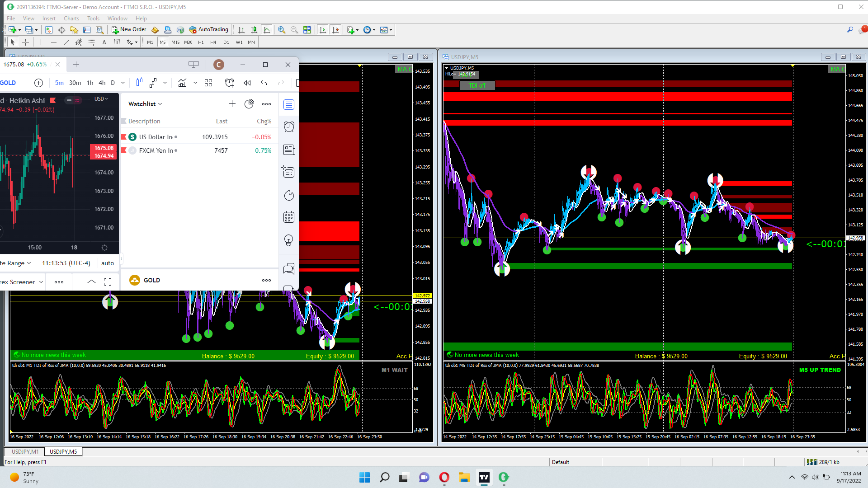Switch to the USDJPY,M1 chart tab
The image size is (868, 488).
point(25,451)
